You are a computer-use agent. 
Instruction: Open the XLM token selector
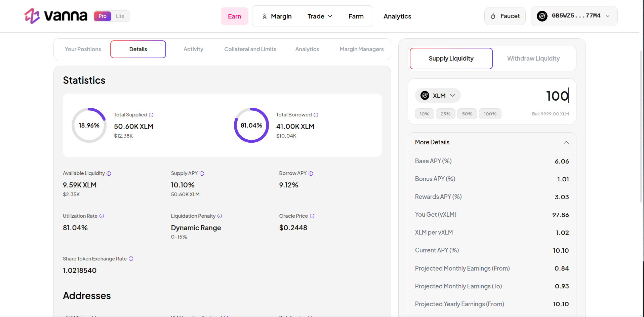(x=438, y=96)
